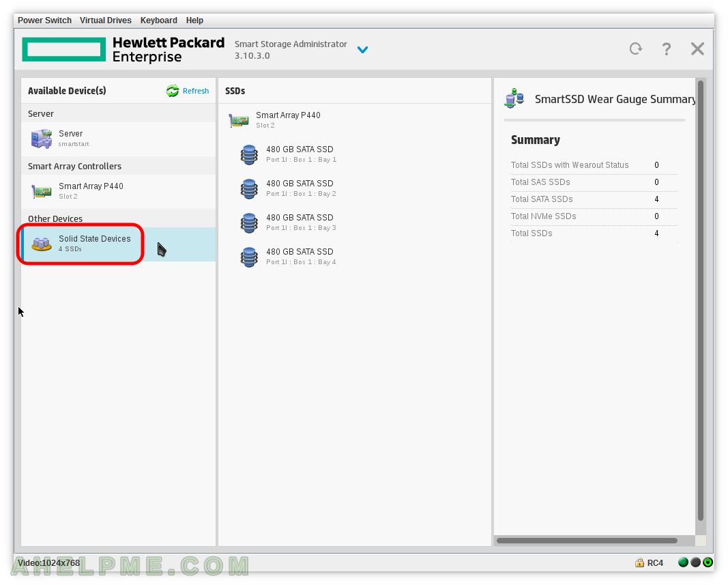The height and width of the screenshot is (585, 728).
Task: Select Smart Array P440 in SSDs panel
Action: [288, 119]
